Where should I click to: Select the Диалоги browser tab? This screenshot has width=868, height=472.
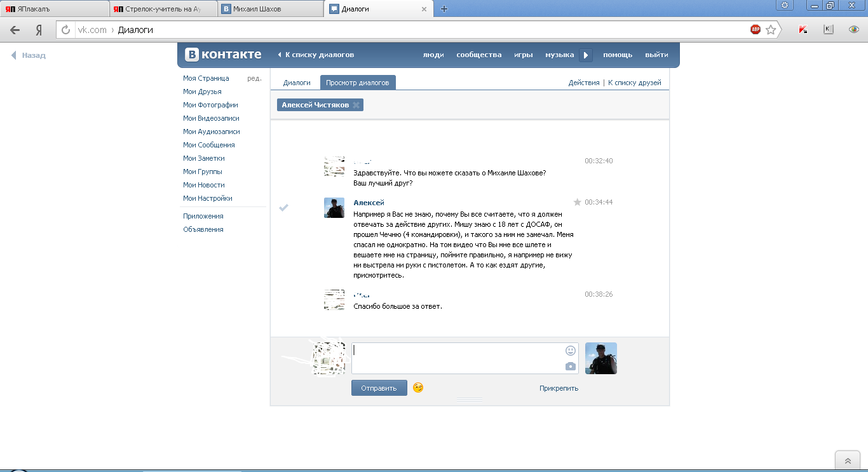pos(379,9)
